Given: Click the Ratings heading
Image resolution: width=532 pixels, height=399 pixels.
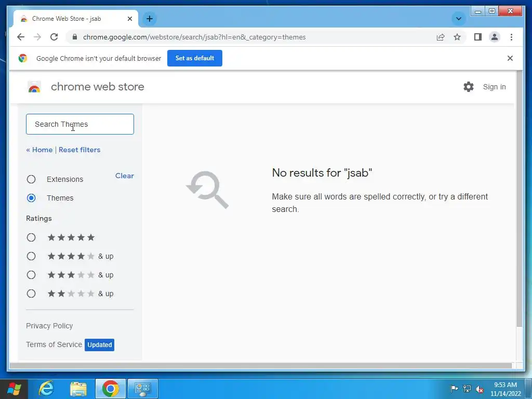Looking at the screenshot, I should click(39, 219).
